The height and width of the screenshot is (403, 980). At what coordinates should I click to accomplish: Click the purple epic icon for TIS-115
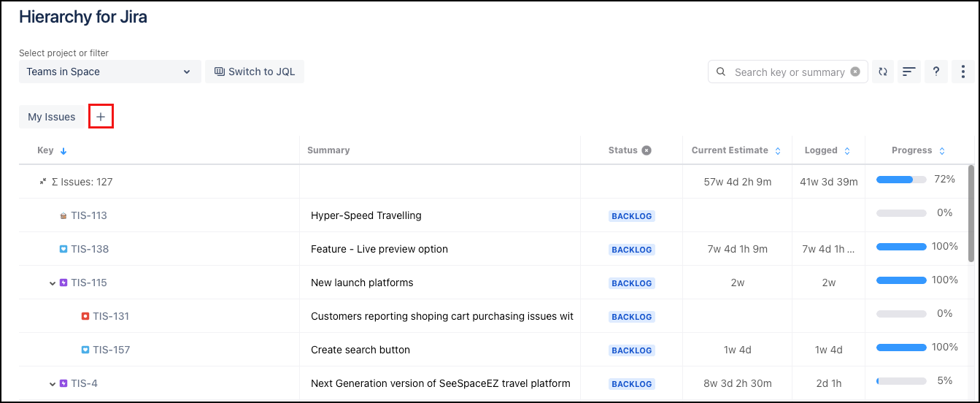tap(63, 283)
